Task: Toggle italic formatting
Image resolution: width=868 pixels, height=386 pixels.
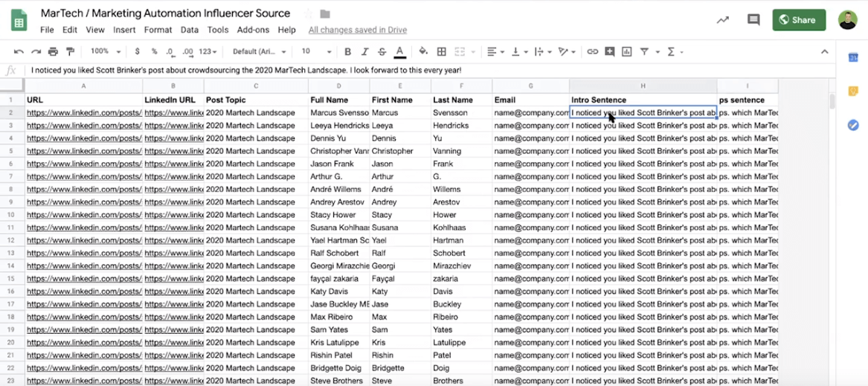Action: [364, 52]
